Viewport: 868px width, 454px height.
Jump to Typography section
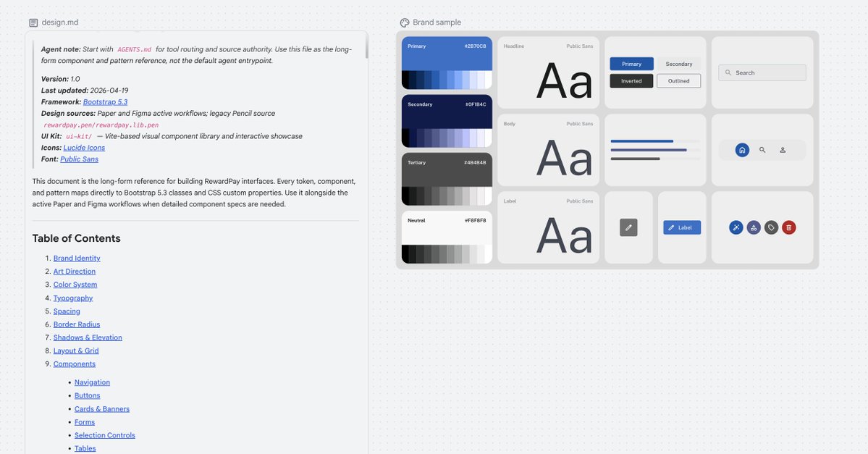coord(73,298)
